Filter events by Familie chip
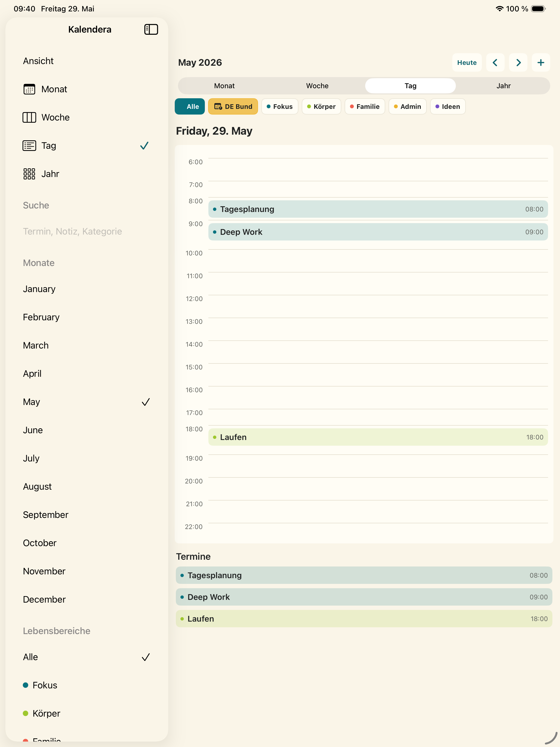 pyautogui.click(x=365, y=106)
